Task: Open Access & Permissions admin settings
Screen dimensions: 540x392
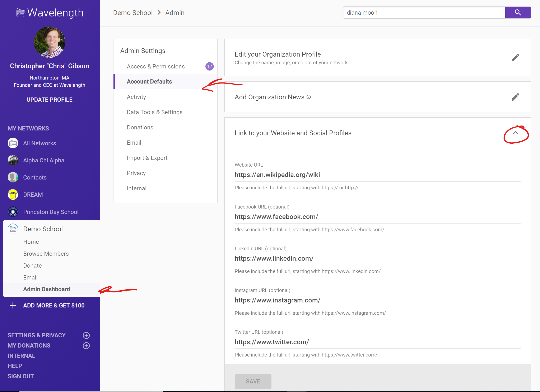Action: [156, 66]
